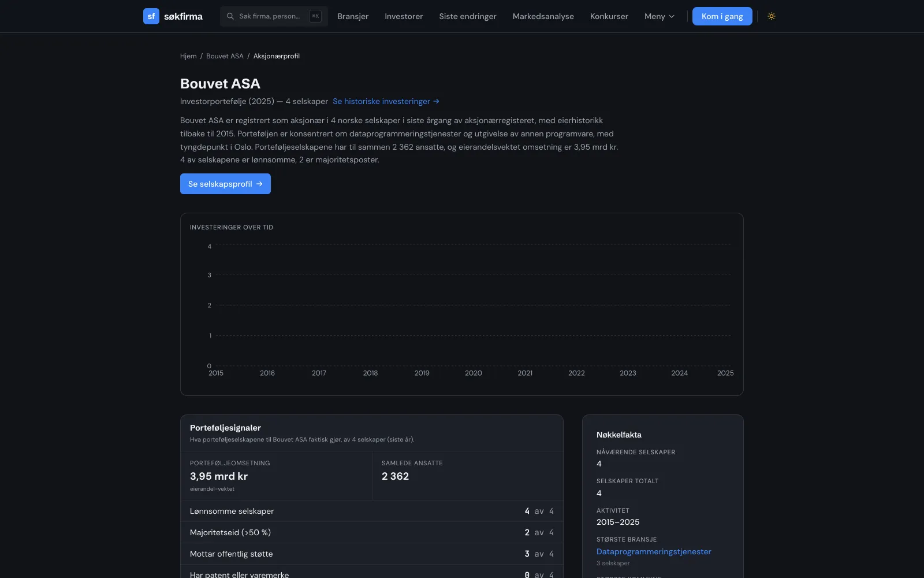Click the eierandel-vektet caption
This screenshot has width=924, height=578.
point(212,489)
